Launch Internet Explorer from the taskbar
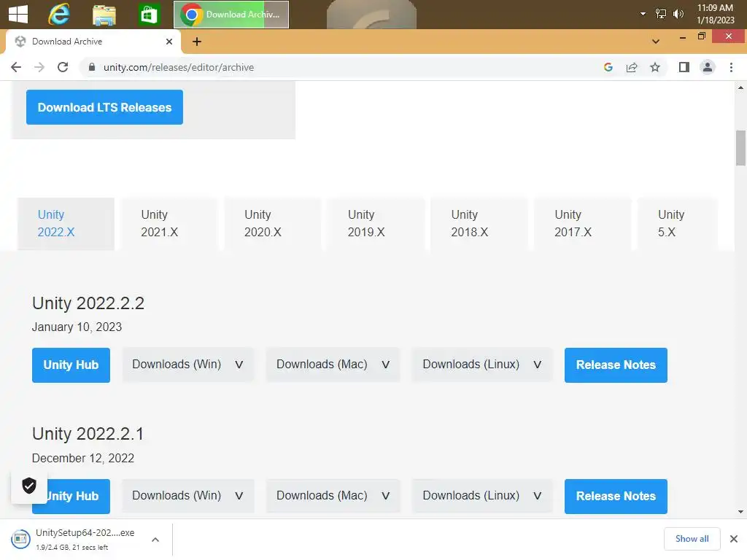 (x=59, y=14)
